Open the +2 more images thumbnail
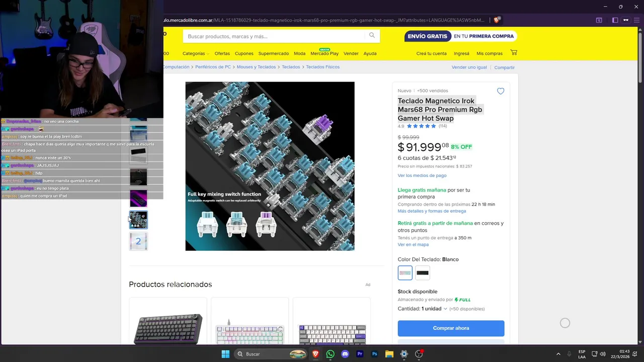Screen dimensions: 644x362 [138, 241]
